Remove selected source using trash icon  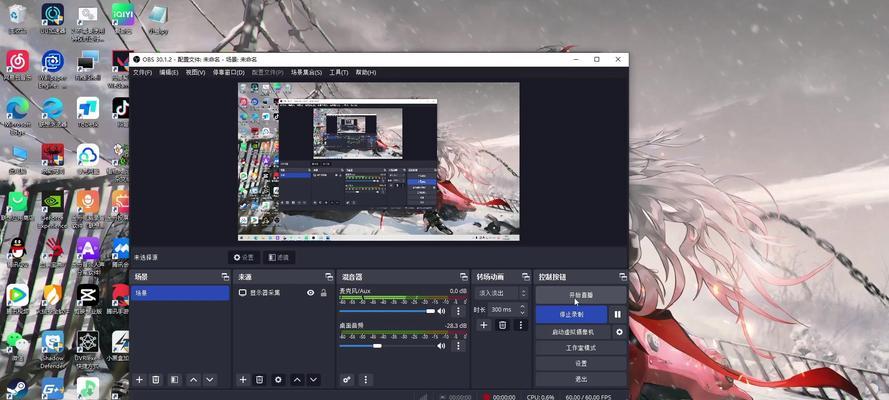(259, 380)
